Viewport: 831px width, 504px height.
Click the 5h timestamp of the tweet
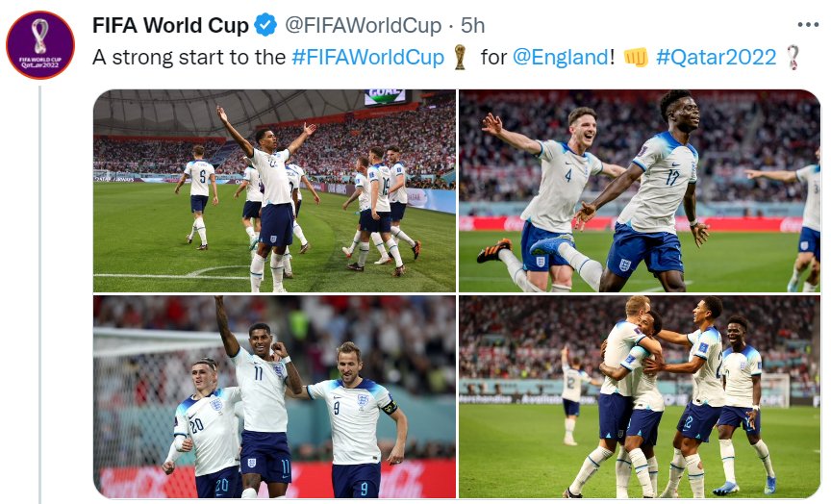tap(473, 25)
